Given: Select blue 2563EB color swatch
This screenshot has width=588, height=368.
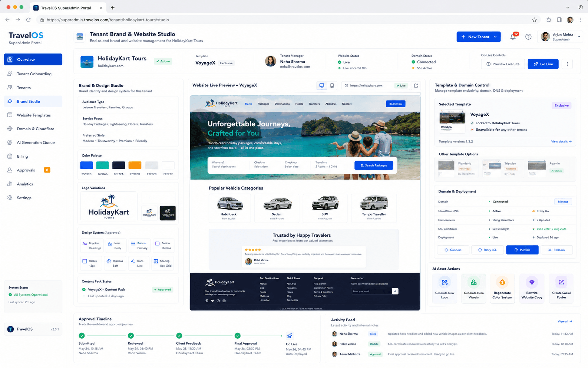Looking at the screenshot, I should pos(86,165).
